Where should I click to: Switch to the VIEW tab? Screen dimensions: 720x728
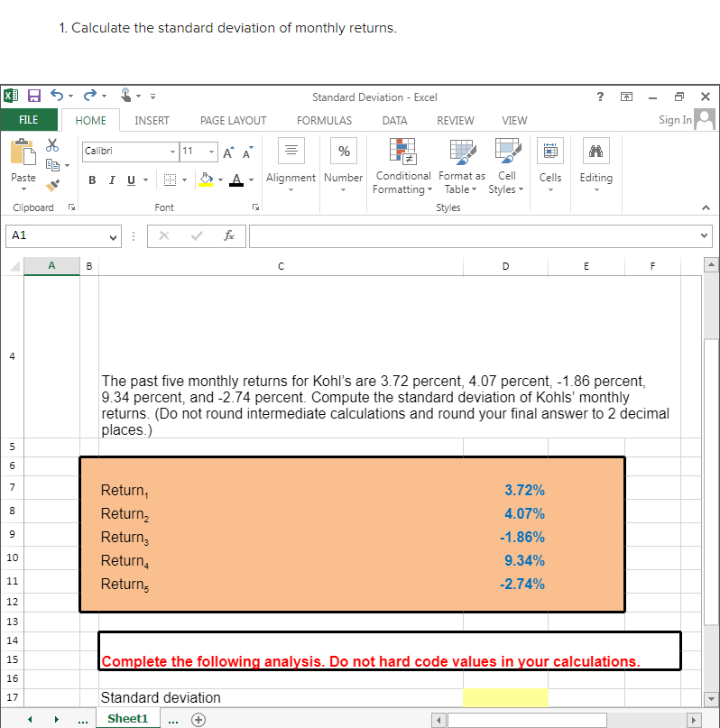[514, 121]
